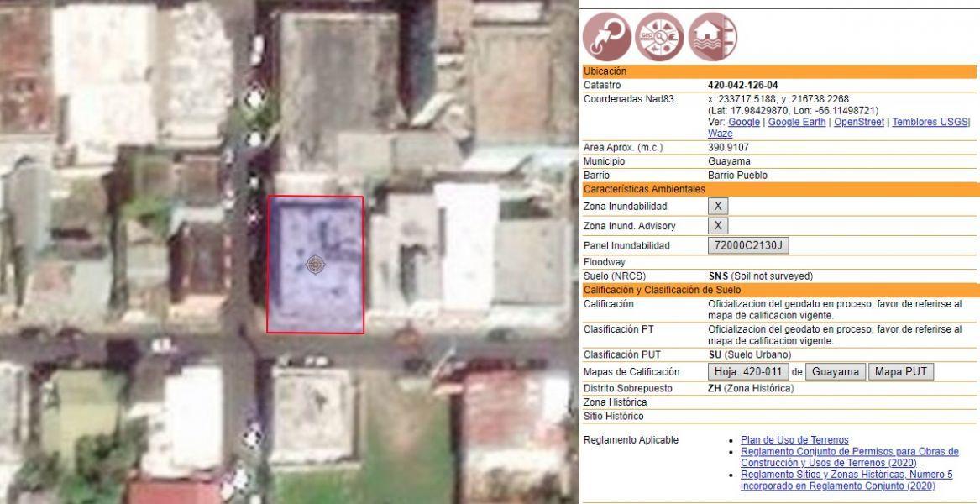This screenshot has height=504, width=980.
Task: Open the Temblores USGS link
Action: [x=930, y=122]
